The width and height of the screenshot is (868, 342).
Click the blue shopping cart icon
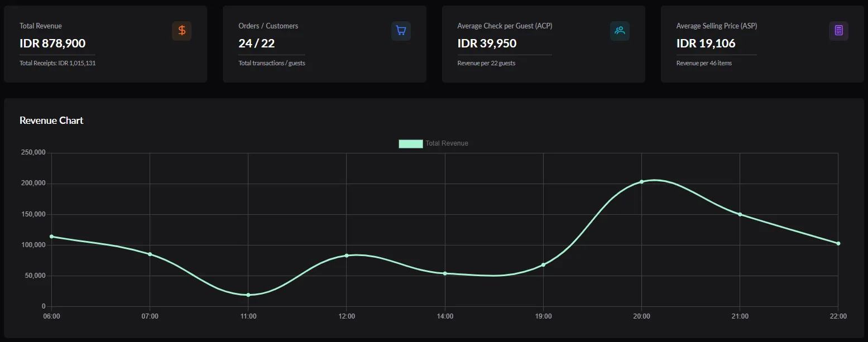(401, 31)
